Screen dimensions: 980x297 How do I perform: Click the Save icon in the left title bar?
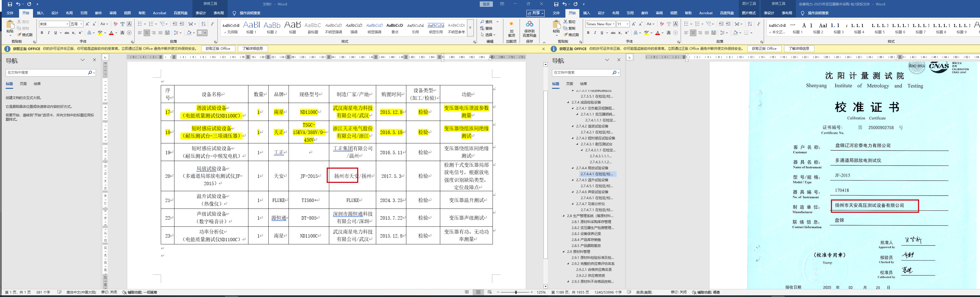point(10,4)
